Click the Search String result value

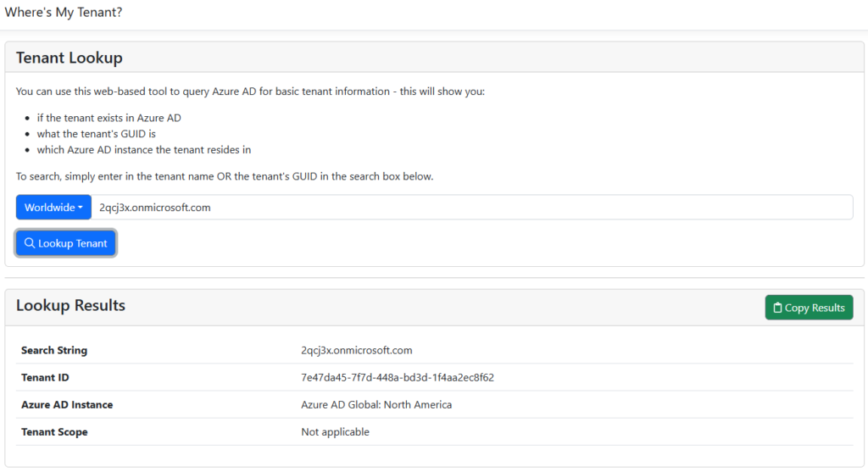click(x=356, y=350)
